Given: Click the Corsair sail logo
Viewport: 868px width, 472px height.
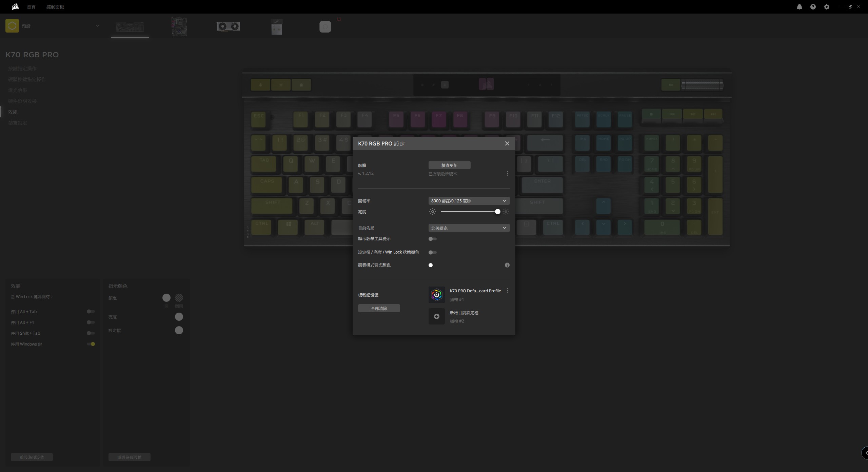Looking at the screenshot, I should [x=15, y=6].
